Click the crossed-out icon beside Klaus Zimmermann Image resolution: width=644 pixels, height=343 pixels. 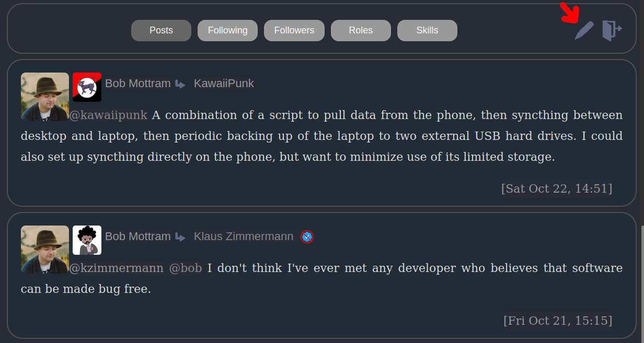[x=307, y=237]
